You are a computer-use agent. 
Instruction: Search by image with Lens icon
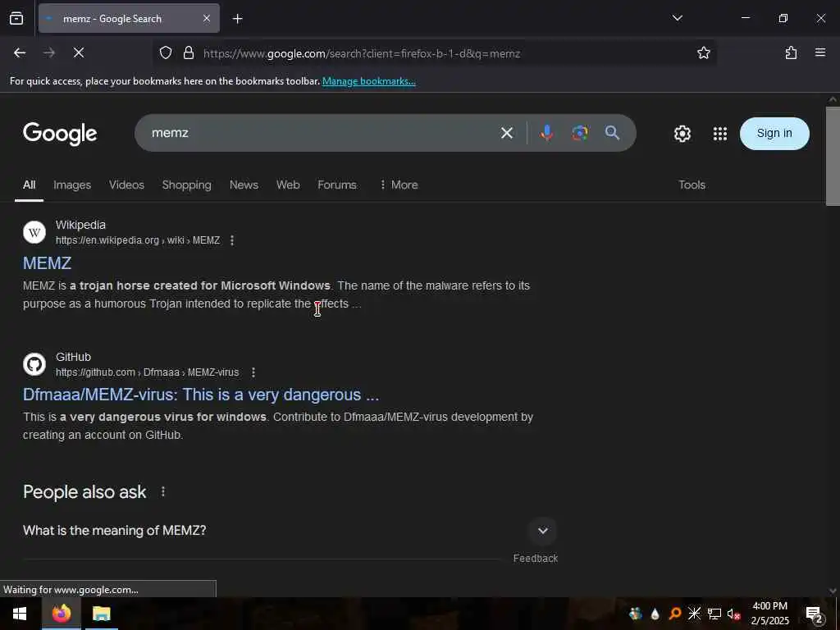580,133
